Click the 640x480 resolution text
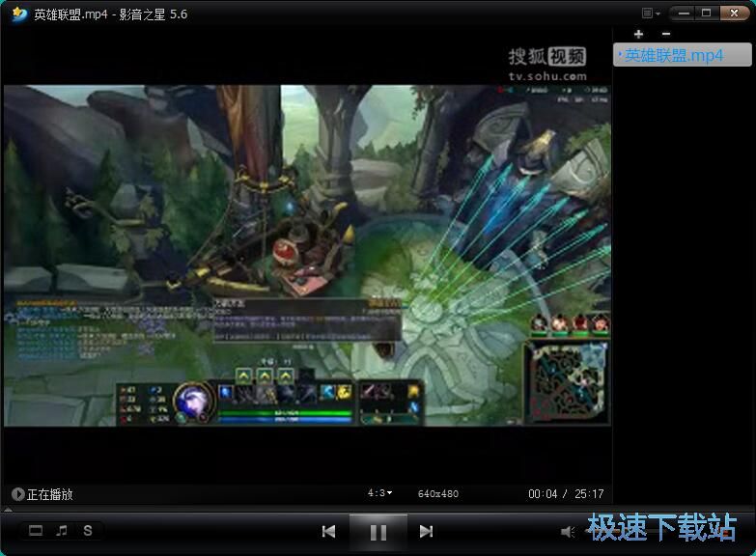This screenshot has width=756, height=556. point(437,494)
